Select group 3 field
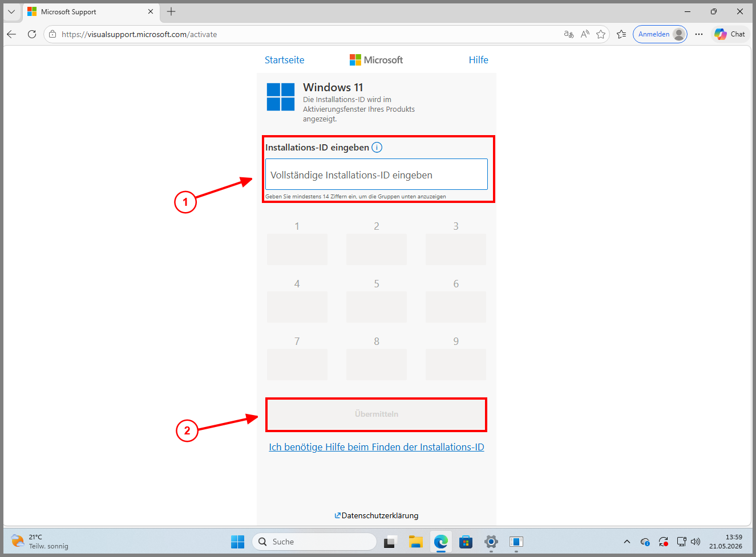 [456, 249]
